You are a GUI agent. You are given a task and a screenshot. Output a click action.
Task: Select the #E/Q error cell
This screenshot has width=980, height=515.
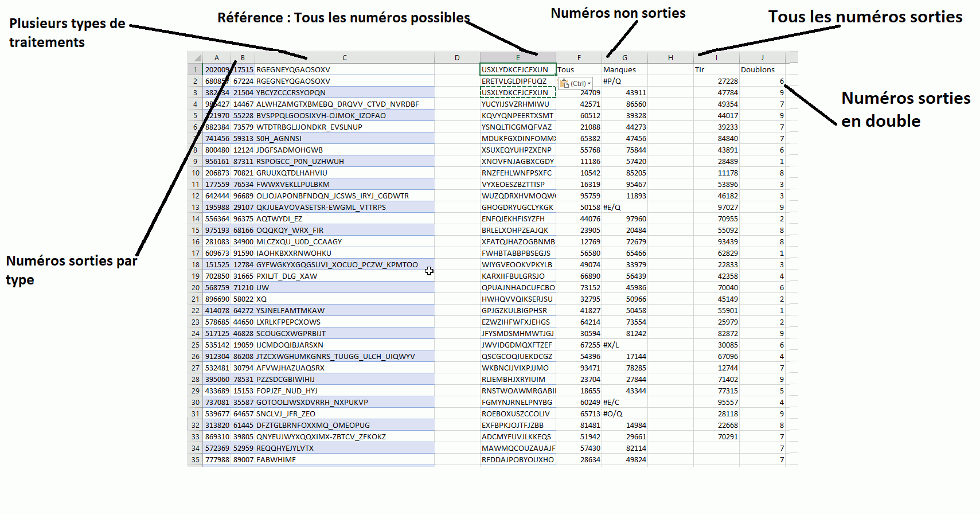[x=625, y=207]
